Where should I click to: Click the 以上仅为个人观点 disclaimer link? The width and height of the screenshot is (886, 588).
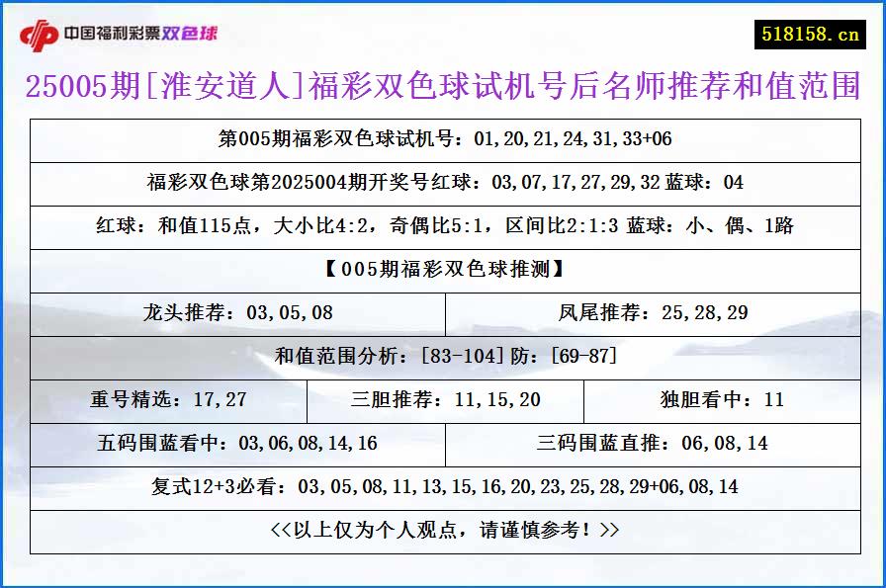click(x=443, y=530)
